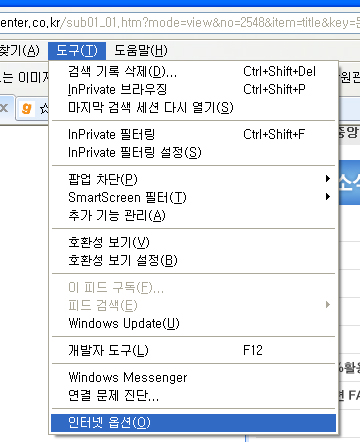Close the tab with x icon
The height and width of the screenshot is (442, 360).
[4, 107]
